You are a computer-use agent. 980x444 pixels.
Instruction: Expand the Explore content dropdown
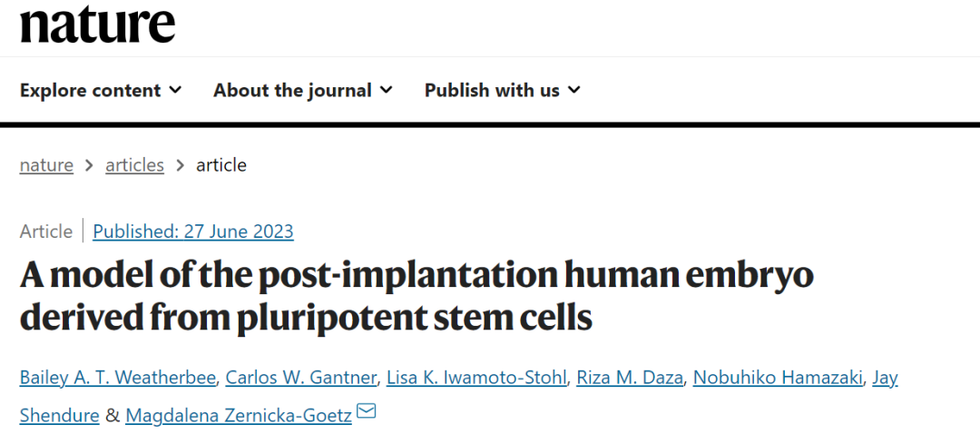[x=101, y=90]
